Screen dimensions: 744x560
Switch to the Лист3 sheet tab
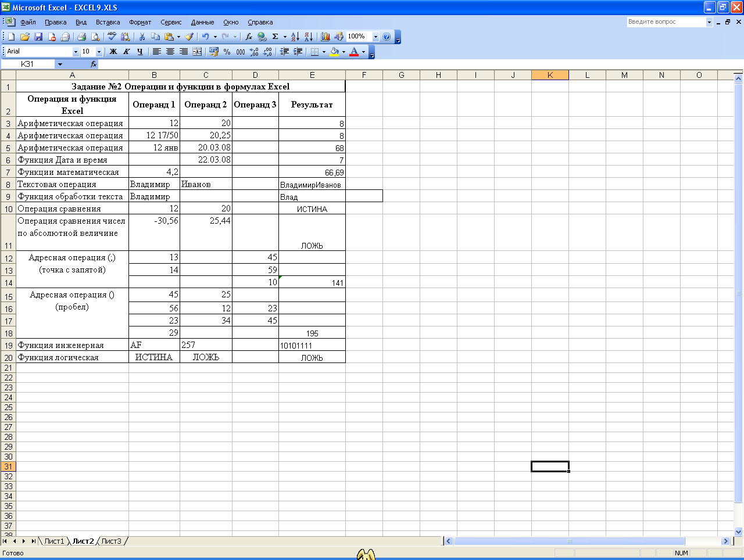(112, 541)
